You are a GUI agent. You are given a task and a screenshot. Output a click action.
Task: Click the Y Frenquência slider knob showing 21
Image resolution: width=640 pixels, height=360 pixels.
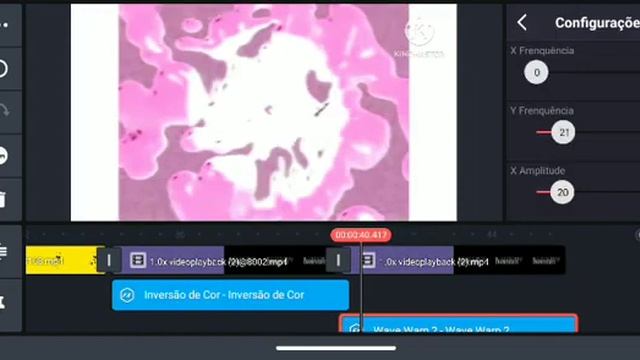coord(563,132)
